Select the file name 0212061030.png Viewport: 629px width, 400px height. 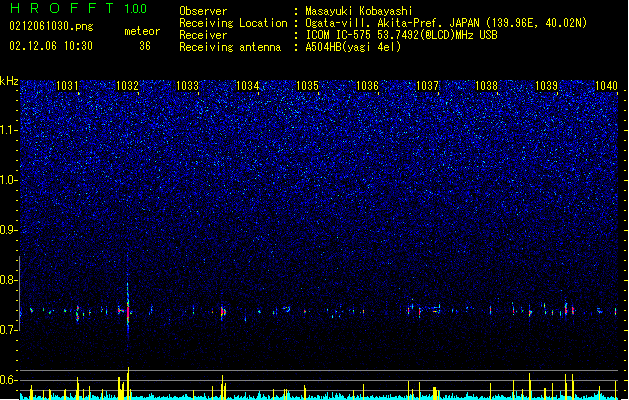51,27
